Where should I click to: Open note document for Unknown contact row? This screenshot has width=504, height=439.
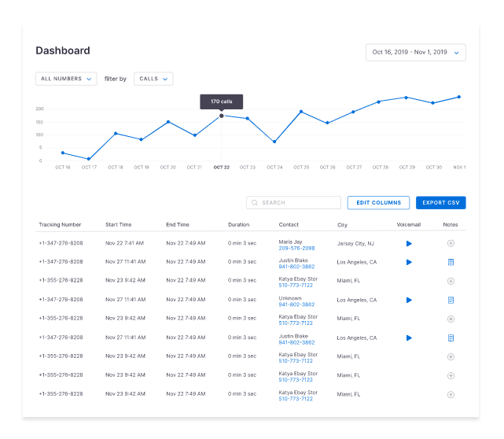pos(451,300)
